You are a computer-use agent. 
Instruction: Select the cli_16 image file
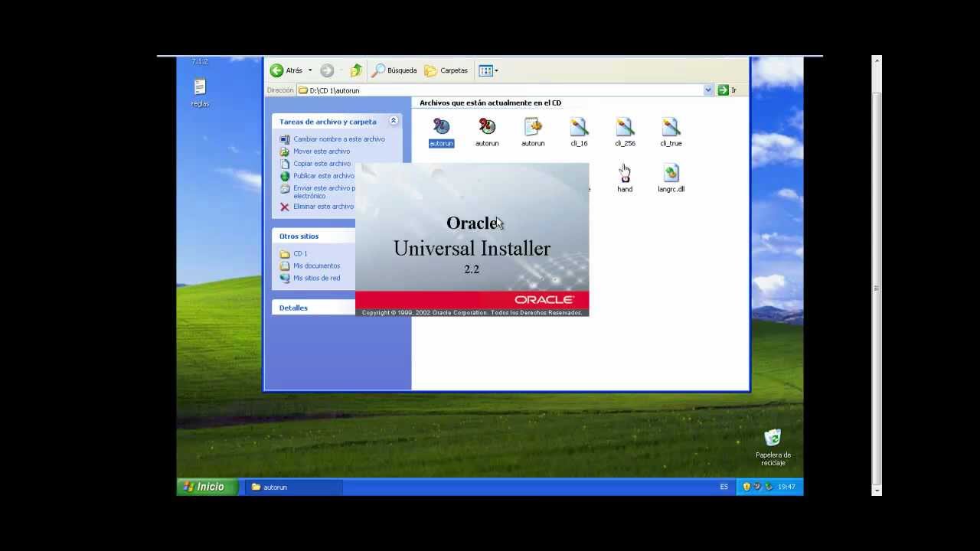[579, 132]
